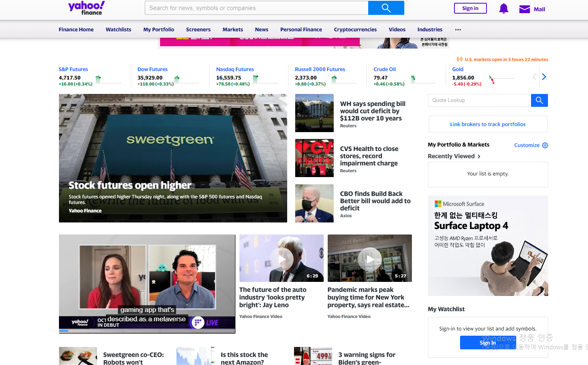This screenshot has height=365, width=588.
Task: Open the Markets menu
Action: click(233, 30)
